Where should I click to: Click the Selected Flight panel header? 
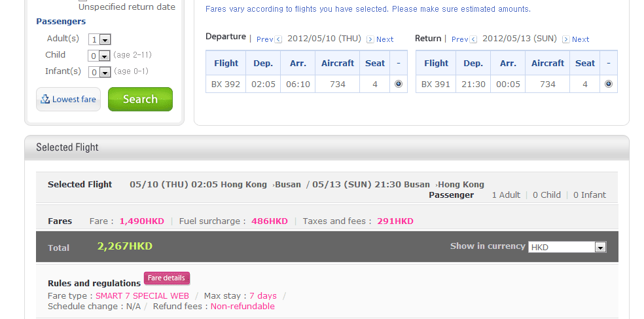(x=67, y=147)
